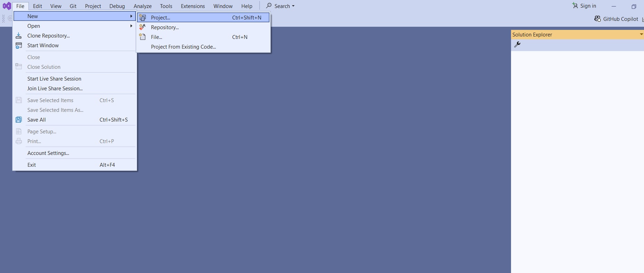
Task: Open the Debug menu
Action: [x=117, y=6]
